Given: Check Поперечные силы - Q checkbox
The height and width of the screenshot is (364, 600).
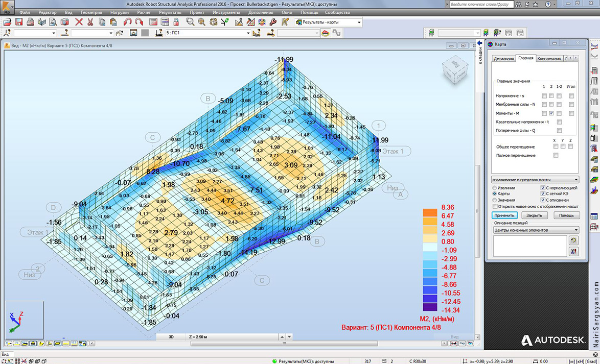Looking at the screenshot, I should click(x=559, y=130).
